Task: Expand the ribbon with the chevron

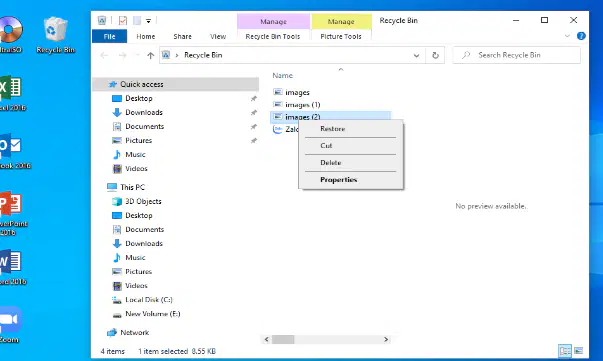Action: [x=567, y=36]
